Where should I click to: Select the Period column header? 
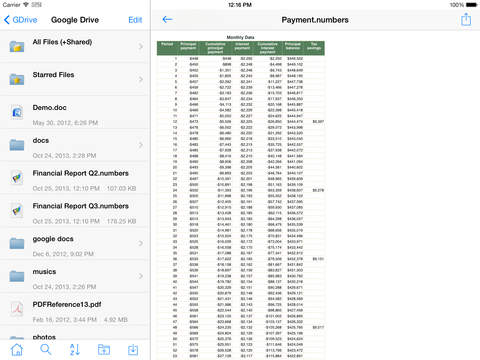167,44
